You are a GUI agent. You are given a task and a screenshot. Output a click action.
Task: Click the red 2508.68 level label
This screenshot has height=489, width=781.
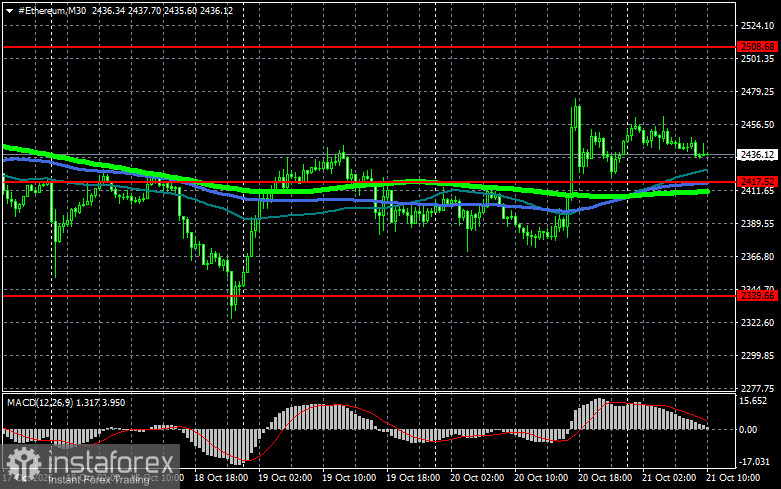pos(758,46)
